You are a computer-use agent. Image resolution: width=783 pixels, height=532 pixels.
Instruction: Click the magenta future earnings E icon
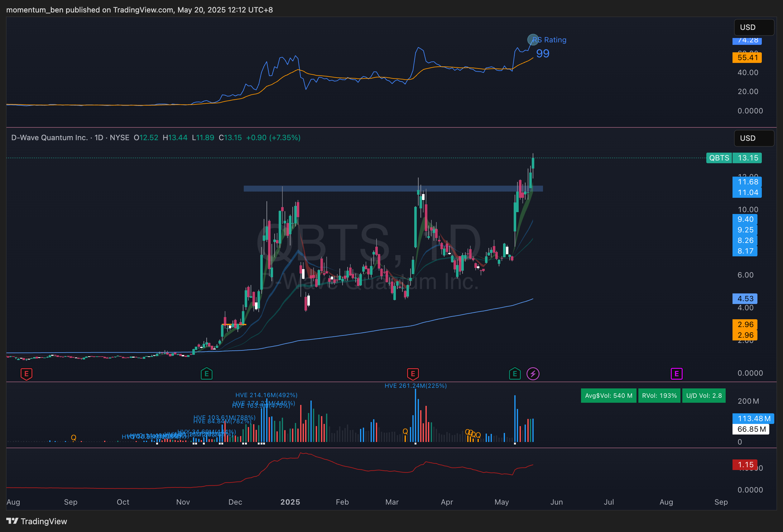tap(676, 374)
